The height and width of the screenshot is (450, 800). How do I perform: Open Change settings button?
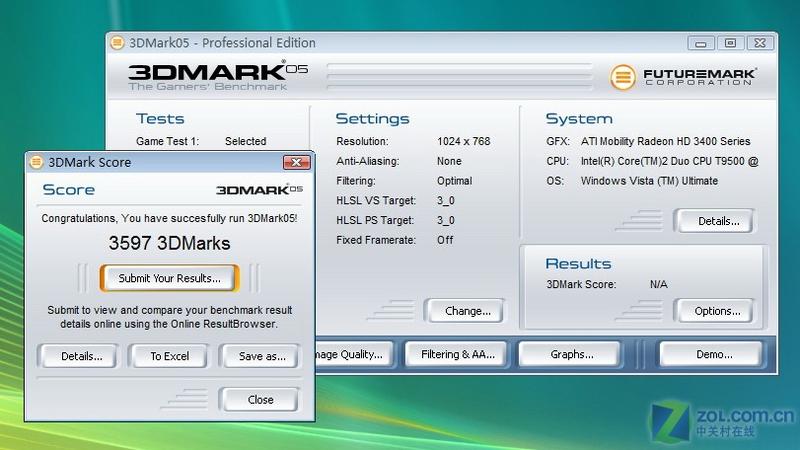tap(467, 311)
